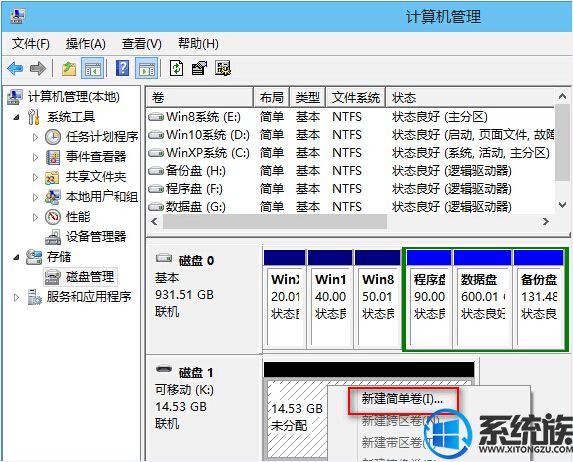Screen dimensions: 573x462
Task: Toggle the show/hide action pane icon
Action: 147,68
